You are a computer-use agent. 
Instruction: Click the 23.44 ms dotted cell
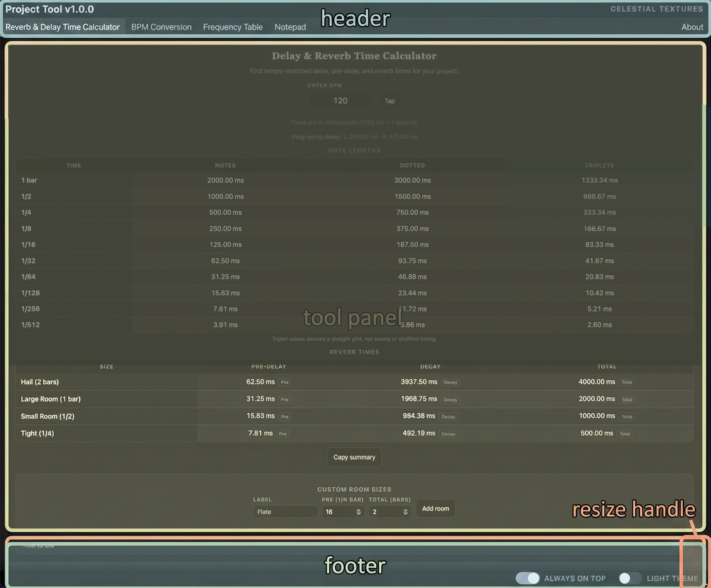pyautogui.click(x=412, y=293)
